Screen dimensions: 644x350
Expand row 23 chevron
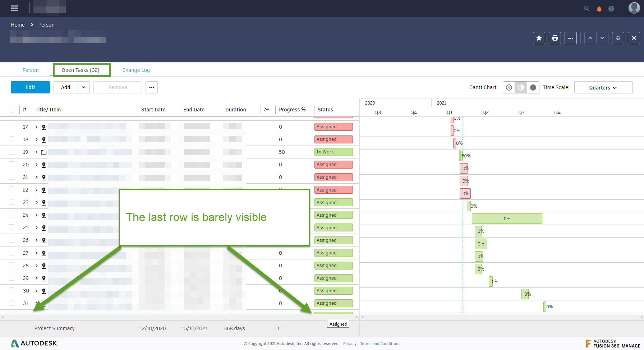pos(36,202)
